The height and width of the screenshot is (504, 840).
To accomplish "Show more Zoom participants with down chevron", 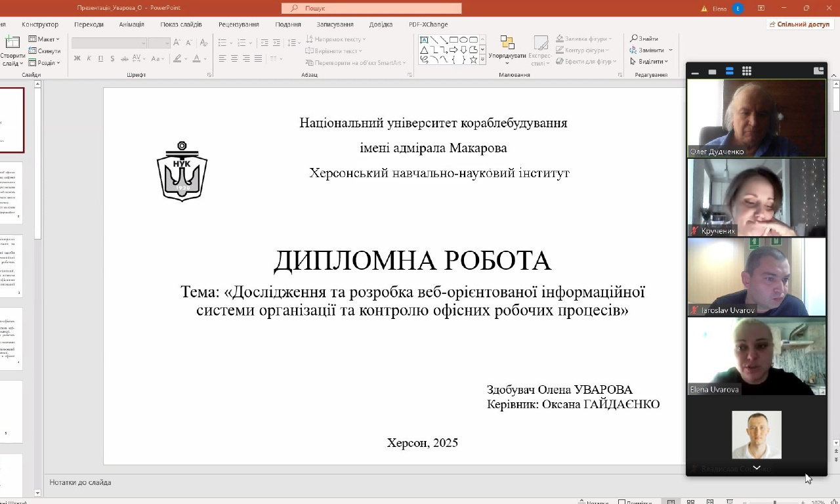I will click(x=756, y=467).
